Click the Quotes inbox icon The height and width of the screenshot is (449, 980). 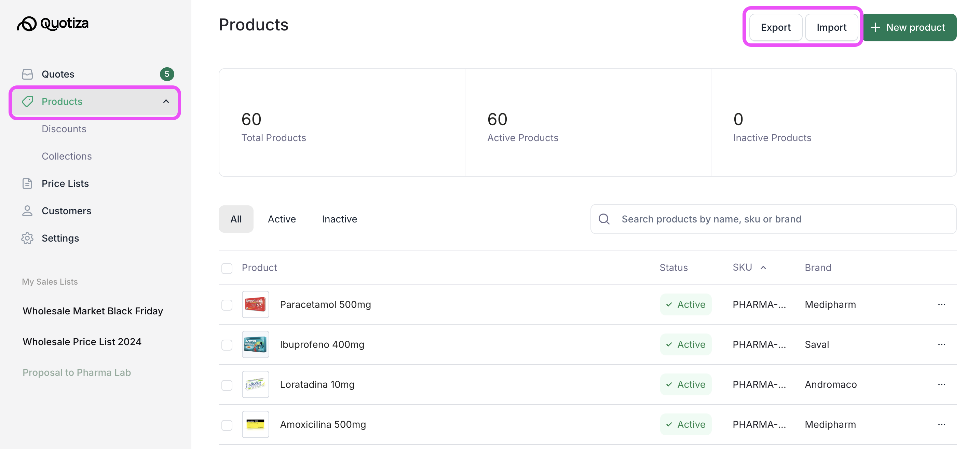[x=27, y=74]
